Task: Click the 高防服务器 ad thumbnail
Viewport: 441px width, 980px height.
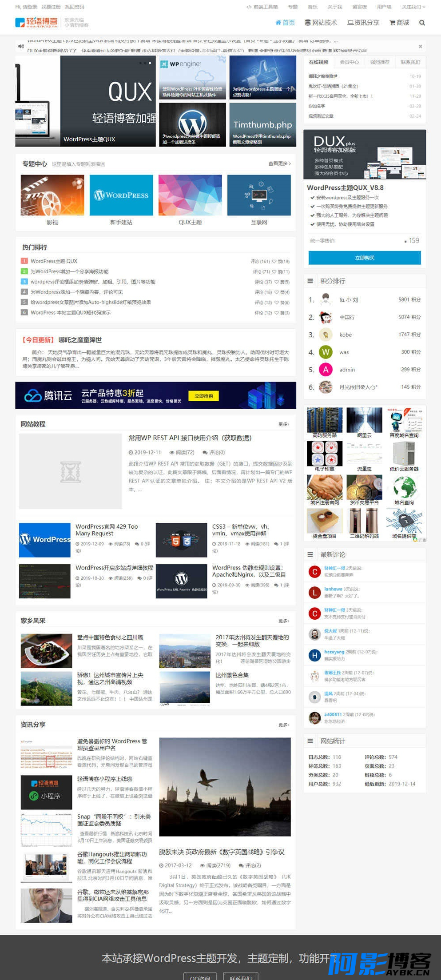Action: click(x=325, y=420)
